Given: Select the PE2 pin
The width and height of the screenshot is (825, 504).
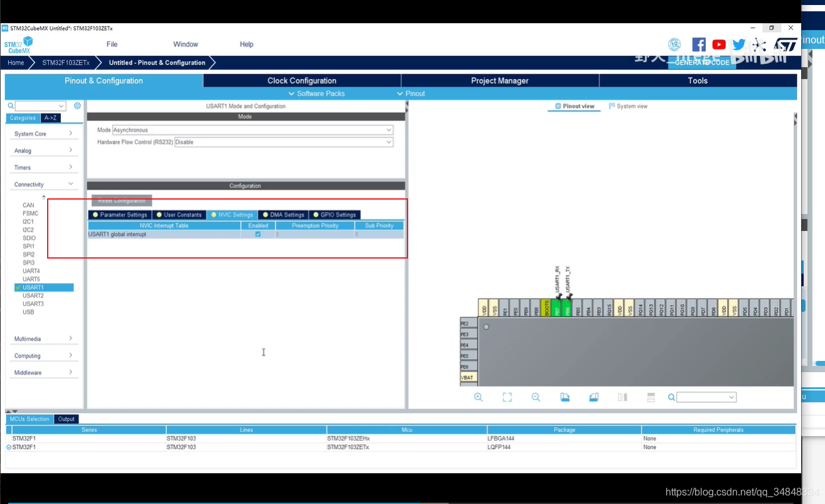Looking at the screenshot, I should (468, 323).
